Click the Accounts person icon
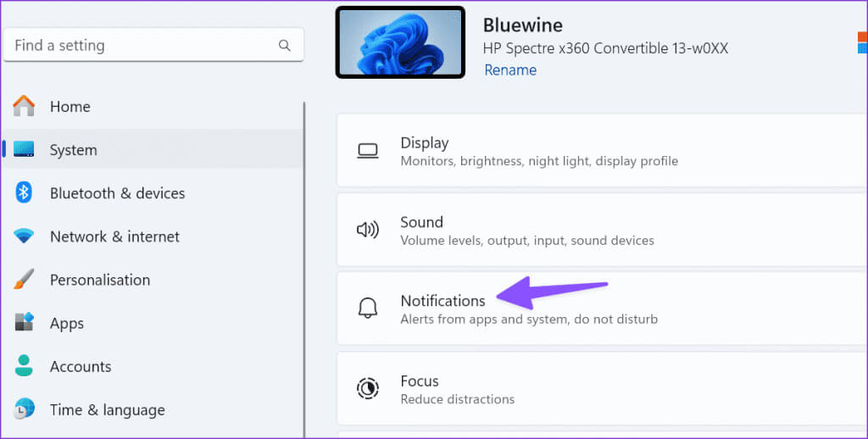The height and width of the screenshot is (439, 868). 24,366
